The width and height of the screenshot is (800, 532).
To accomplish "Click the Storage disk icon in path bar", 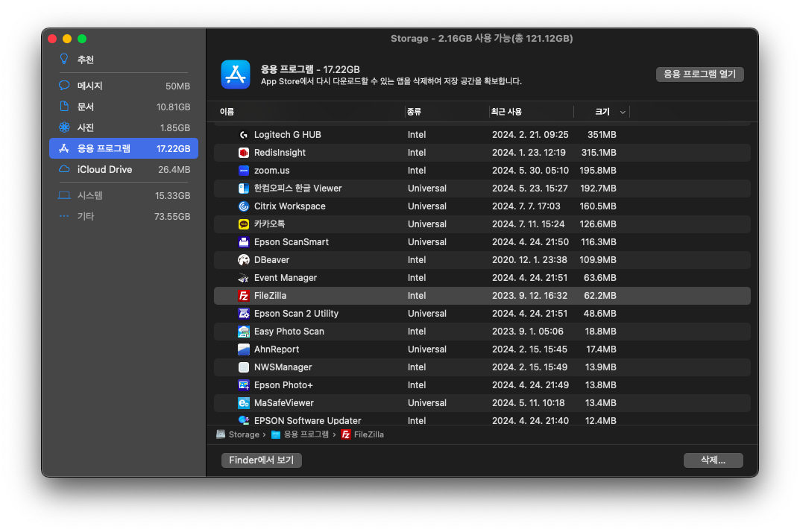I will (x=221, y=434).
